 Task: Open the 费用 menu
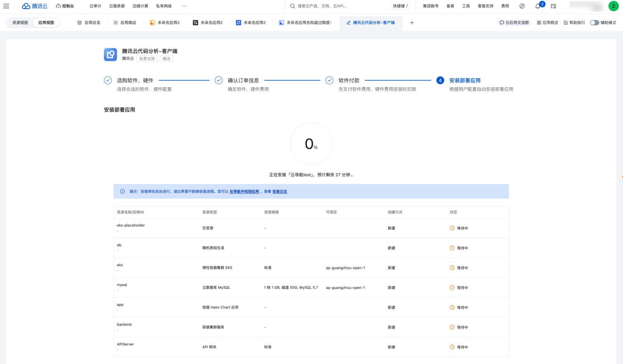pos(505,6)
